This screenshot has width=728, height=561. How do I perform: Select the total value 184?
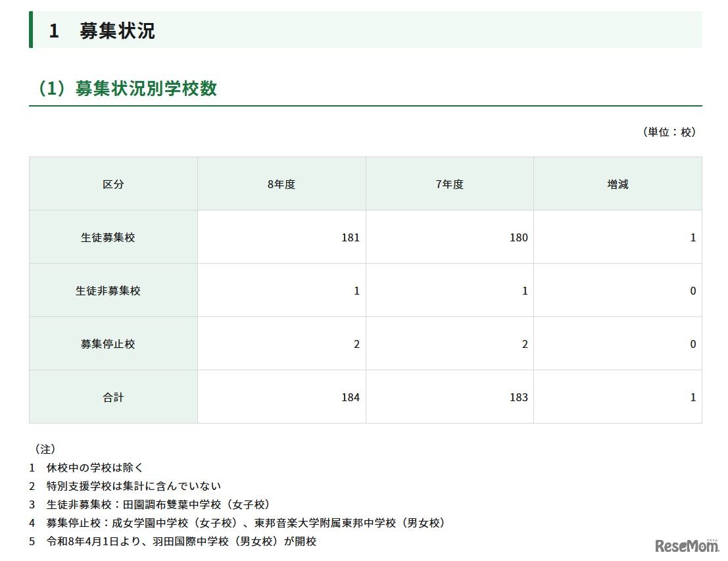coord(351,397)
